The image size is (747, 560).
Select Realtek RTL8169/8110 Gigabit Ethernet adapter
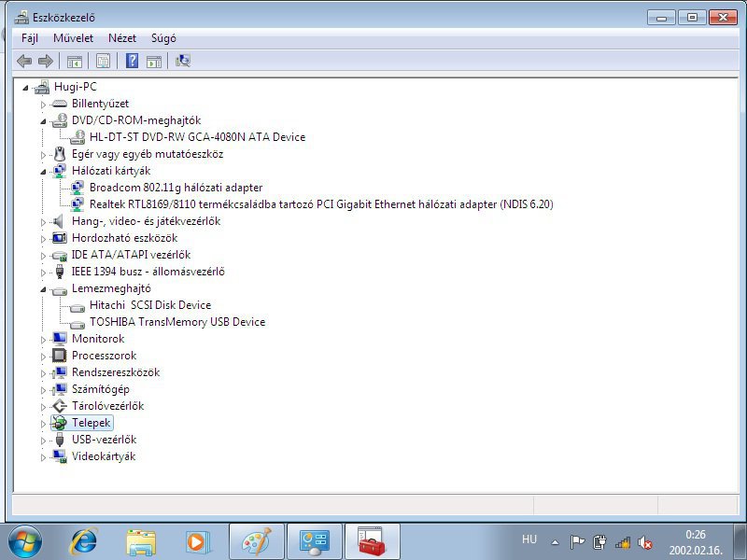click(x=321, y=204)
